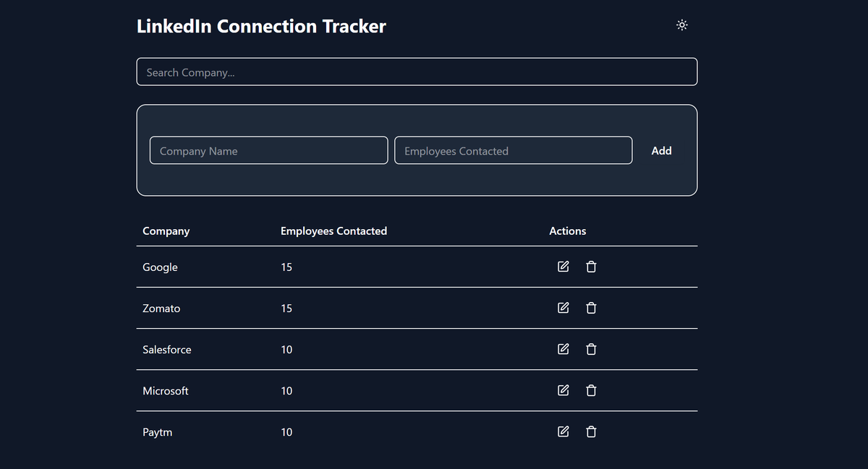Click the Company Name input box

click(x=268, y=150)
